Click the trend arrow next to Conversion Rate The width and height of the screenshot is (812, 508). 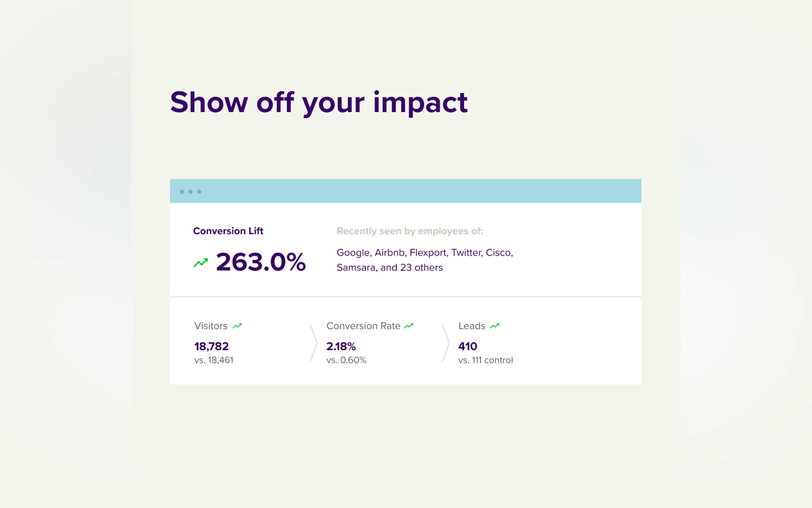[409, 326]
